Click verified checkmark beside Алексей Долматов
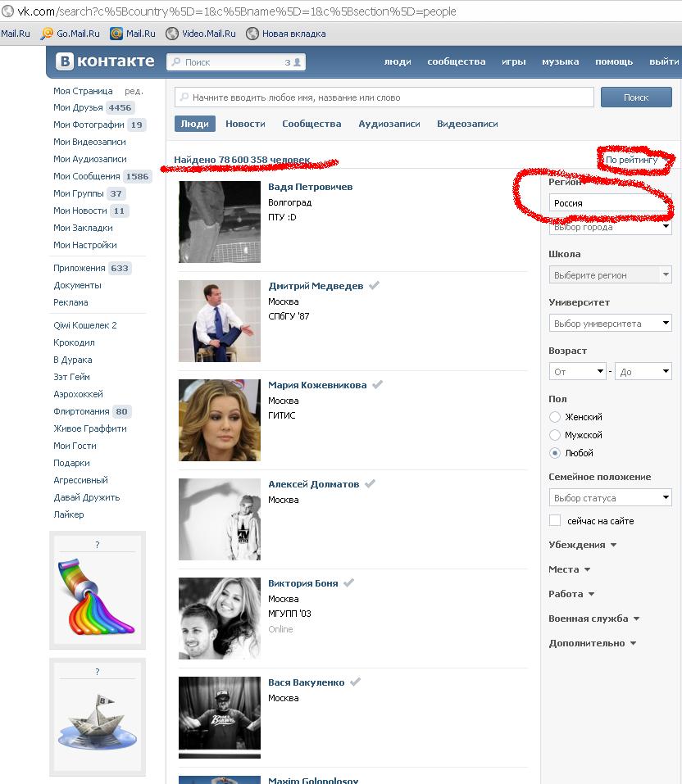Viewport: 682px width, 784px height. [x=370, y=483]
